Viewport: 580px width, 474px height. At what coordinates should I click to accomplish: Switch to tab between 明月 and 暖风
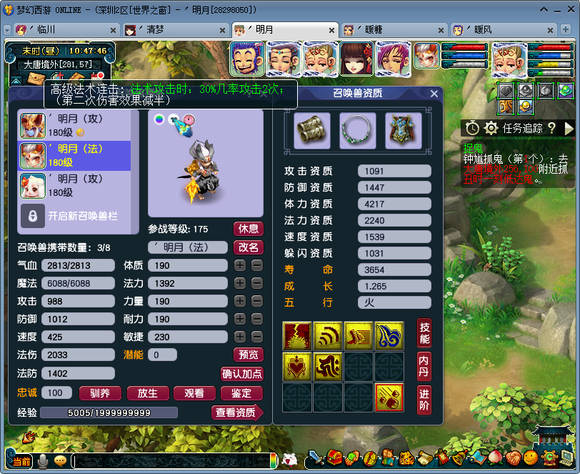tap(393, 30)
